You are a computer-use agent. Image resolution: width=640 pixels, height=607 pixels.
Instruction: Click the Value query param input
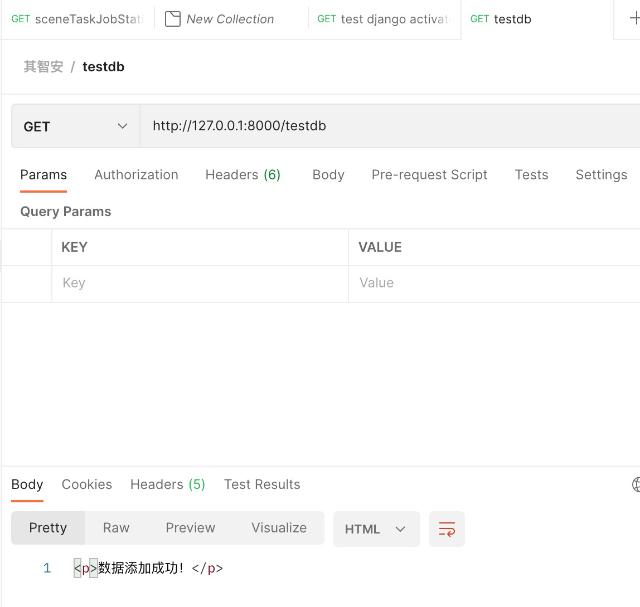(x=494, y=284)
